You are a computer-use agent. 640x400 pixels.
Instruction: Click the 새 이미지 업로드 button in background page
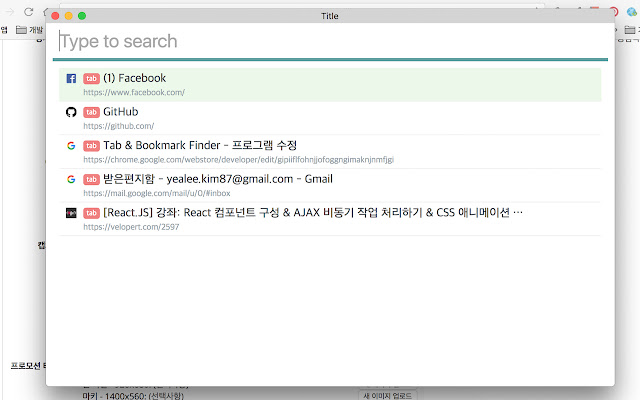click(387, 396)
